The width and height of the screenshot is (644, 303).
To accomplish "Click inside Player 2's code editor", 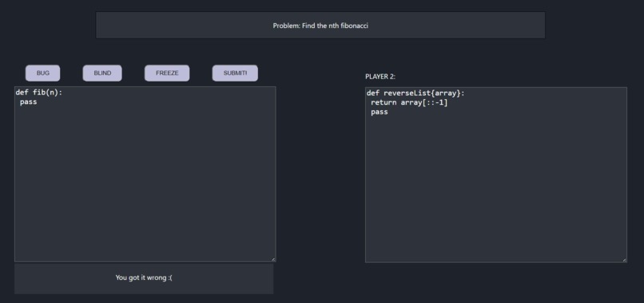I will point(495,175).
